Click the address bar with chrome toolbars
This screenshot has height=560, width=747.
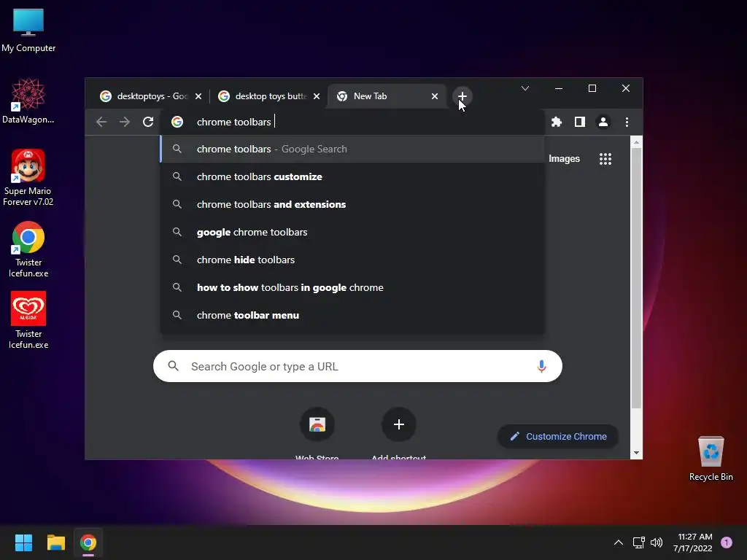352,122
